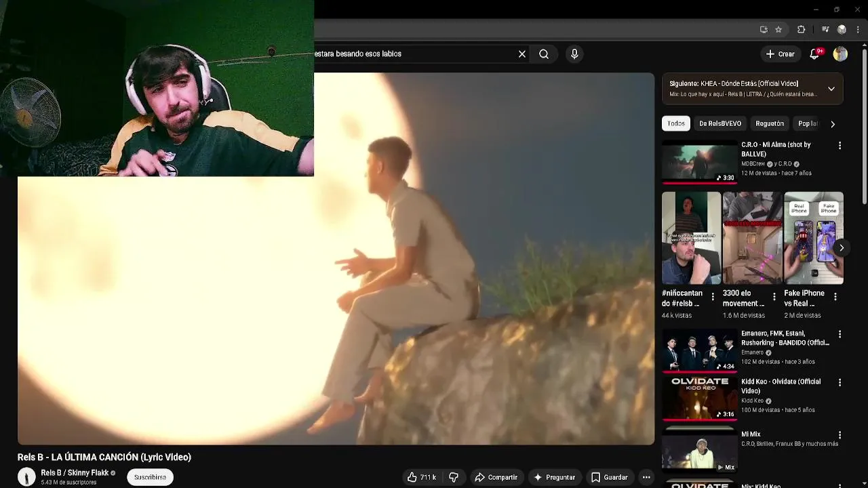
Task: Bookmark page with the star icon
Action: coord(778,29)
